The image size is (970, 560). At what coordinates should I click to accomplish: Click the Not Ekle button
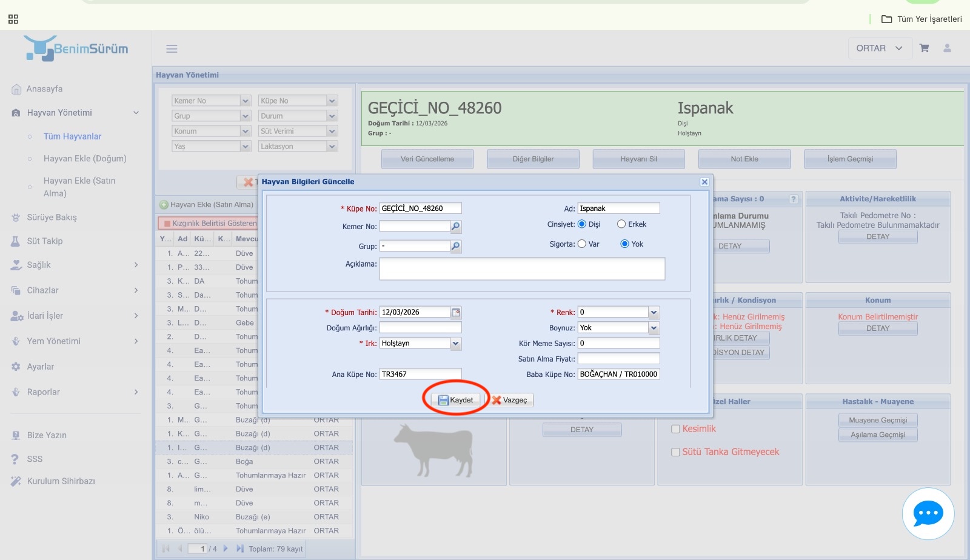point(744,159)
